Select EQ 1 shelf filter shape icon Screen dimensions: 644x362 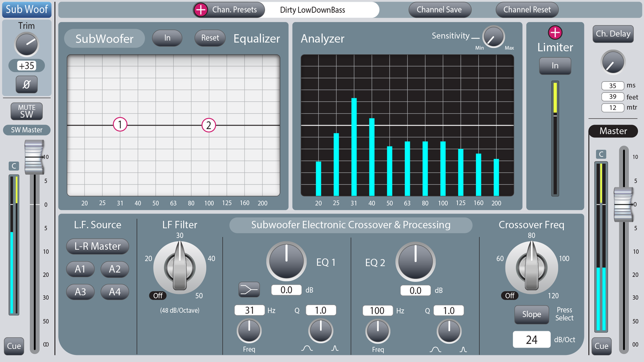click(249, 290)
